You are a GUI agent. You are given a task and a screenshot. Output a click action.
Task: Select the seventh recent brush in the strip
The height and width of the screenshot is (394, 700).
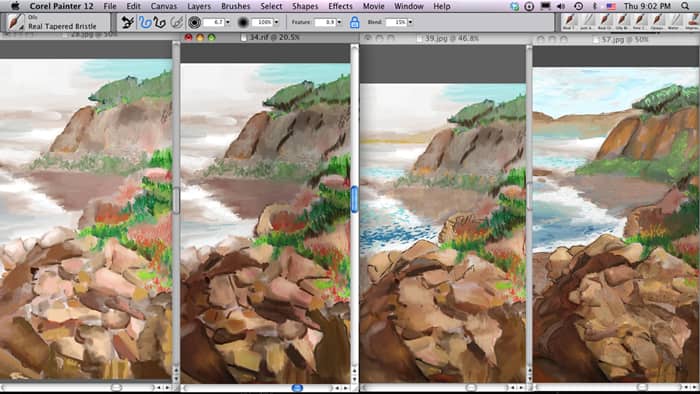(675, 21)
